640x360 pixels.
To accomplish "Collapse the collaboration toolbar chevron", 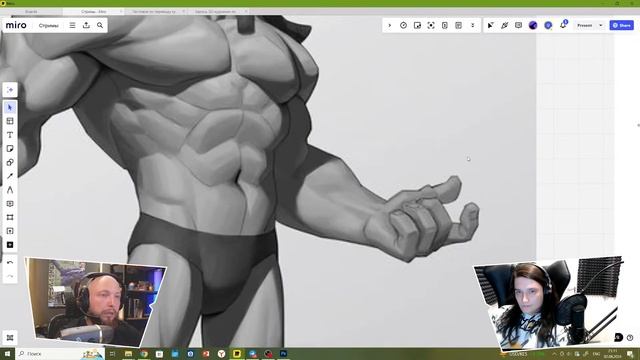I will (389, 25).
